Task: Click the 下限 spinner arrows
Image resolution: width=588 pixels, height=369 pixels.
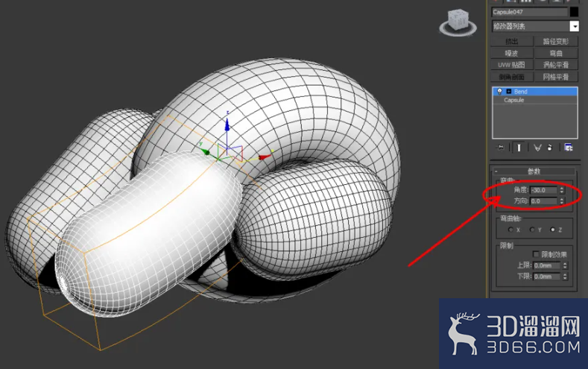Action: point(565,277)
